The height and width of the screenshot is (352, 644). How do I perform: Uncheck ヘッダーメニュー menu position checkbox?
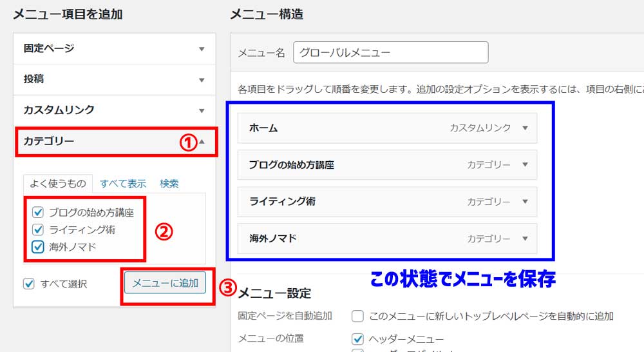click(357, 338)
